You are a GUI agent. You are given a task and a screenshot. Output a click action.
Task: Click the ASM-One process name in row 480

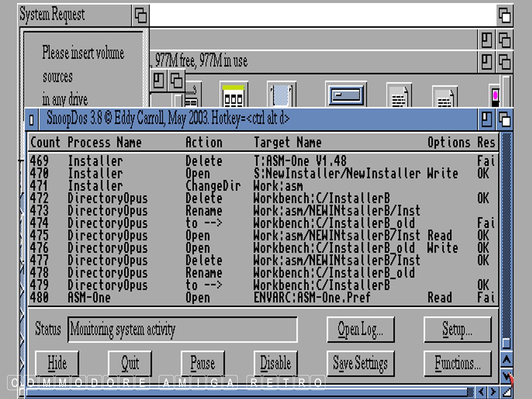pyautogui.click(x=89, y=297)
